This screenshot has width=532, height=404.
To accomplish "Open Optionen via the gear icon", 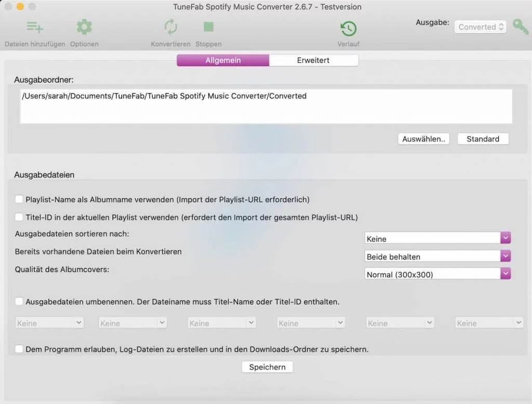I will tap(84, 27).
